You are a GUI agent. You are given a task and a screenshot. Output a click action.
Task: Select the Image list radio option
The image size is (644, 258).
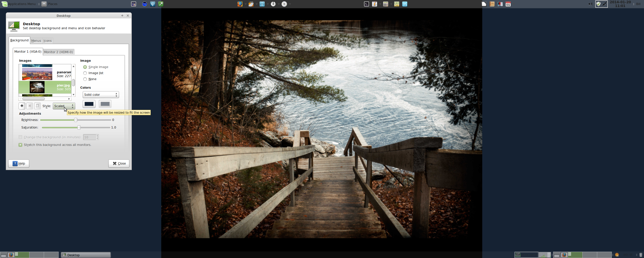[x=93, y=73]
